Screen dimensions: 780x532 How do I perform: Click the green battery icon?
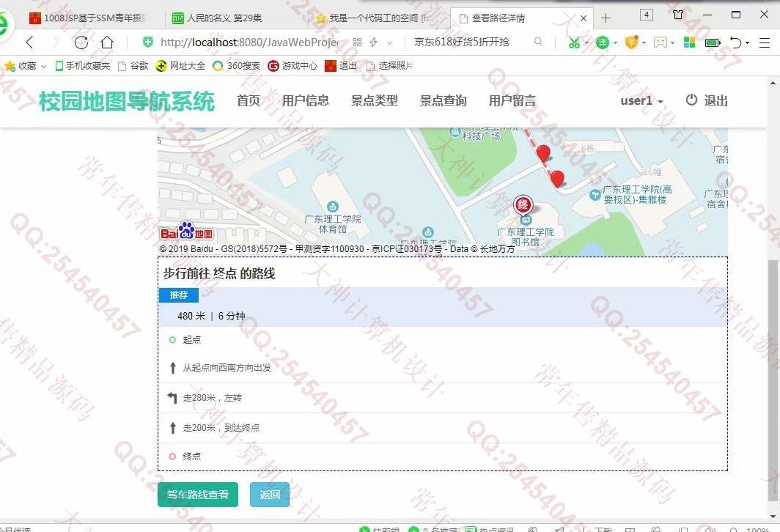713,43
